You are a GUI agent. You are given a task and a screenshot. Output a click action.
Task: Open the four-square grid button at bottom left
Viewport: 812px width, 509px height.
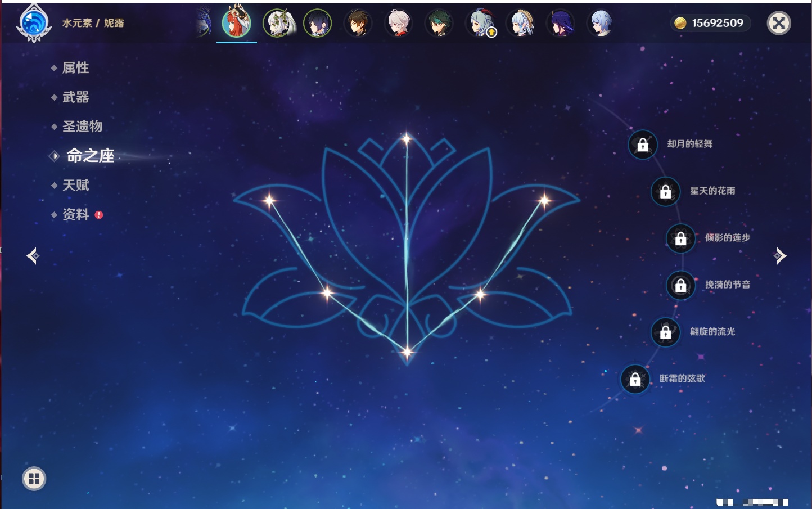pos(34,479)
